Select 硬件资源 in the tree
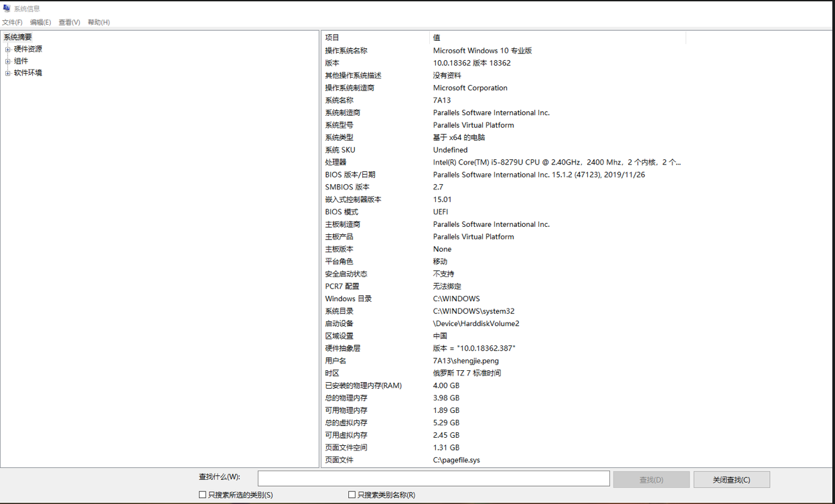The width and height of the screenshot is (835, 504). [28, 49]
